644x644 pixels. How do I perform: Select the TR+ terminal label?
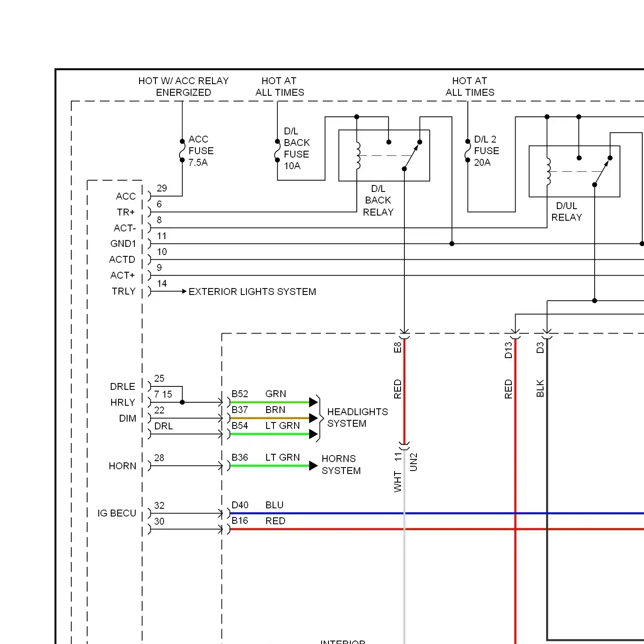coord(126,212)
